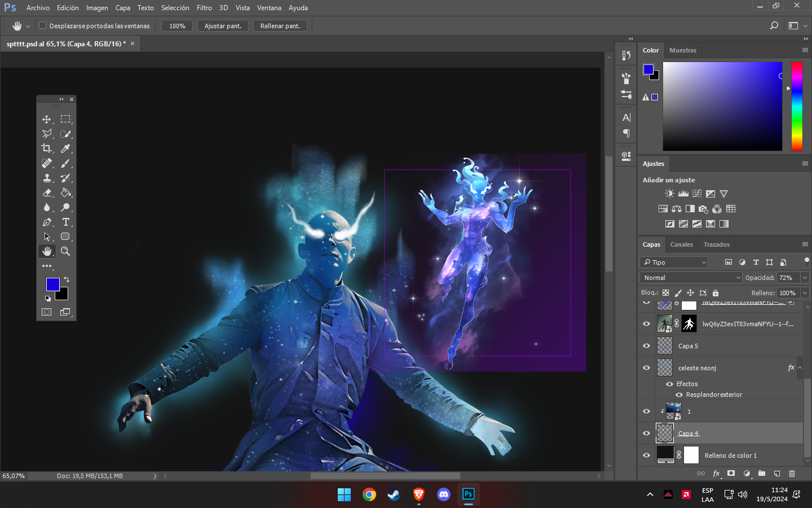The image size is (812, 508).
Task: Open the Ajustes panel options menu
Action: click(x=805, y=164)
